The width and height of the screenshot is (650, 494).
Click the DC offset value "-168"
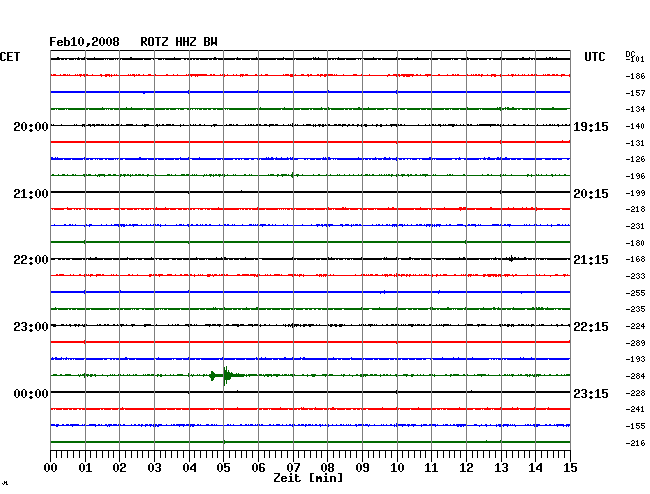click(x=635, y=259)
